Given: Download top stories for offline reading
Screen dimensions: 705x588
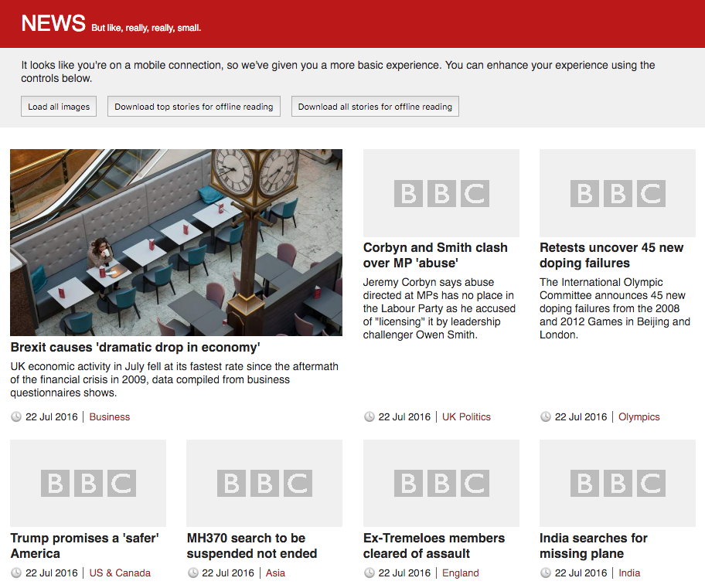Looking at the screenshot, I should 194,107.
